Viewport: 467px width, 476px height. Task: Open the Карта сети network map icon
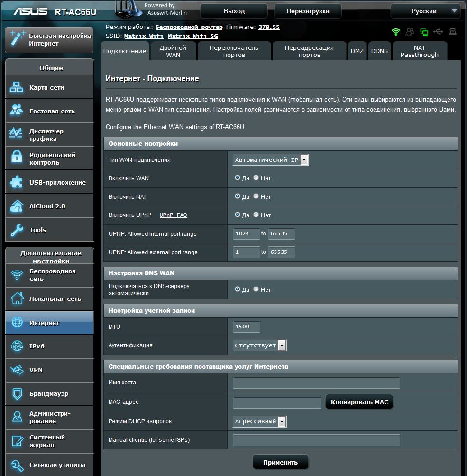tap(17, 87)
